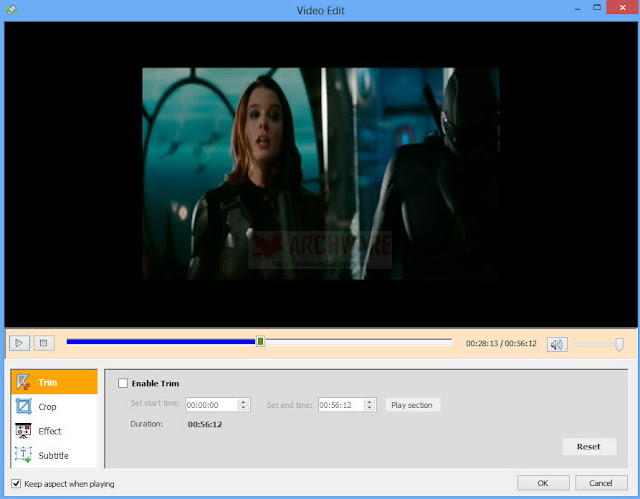Click the Set start time field
640x499 pixels.
(x=212, y=405)
